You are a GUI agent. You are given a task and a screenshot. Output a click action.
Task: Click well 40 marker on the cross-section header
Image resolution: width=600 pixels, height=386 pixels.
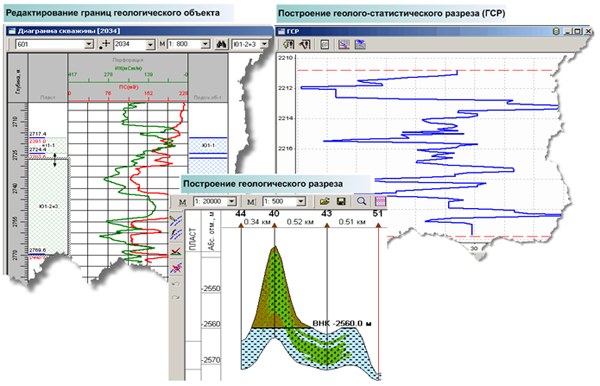pyautogui.click(x=274, y=213)
